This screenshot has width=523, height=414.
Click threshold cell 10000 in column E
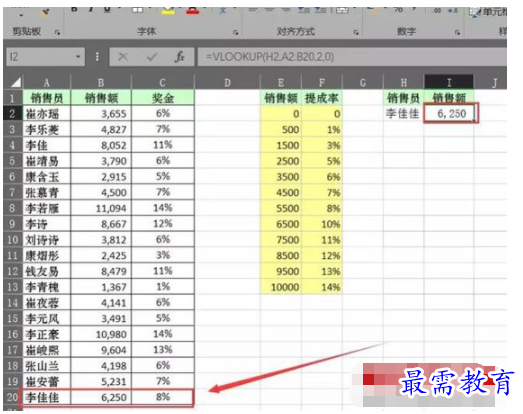(x=281, y=287)
